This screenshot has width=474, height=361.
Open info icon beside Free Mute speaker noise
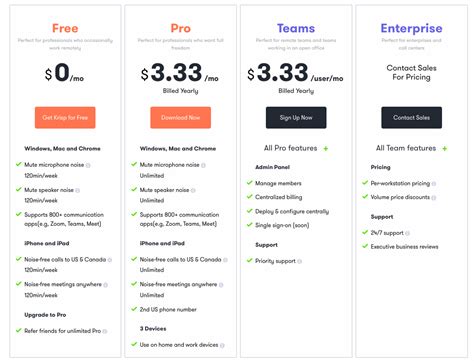[x=78, y=190]
